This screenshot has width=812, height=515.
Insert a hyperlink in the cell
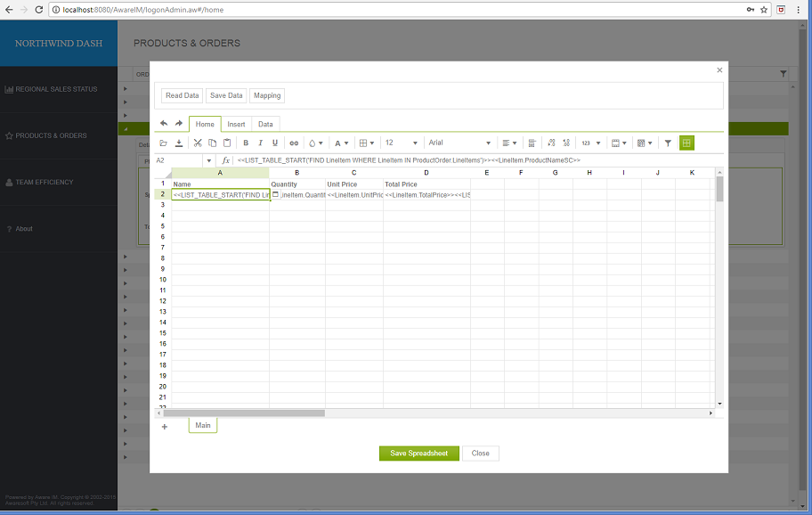(294, 143)
